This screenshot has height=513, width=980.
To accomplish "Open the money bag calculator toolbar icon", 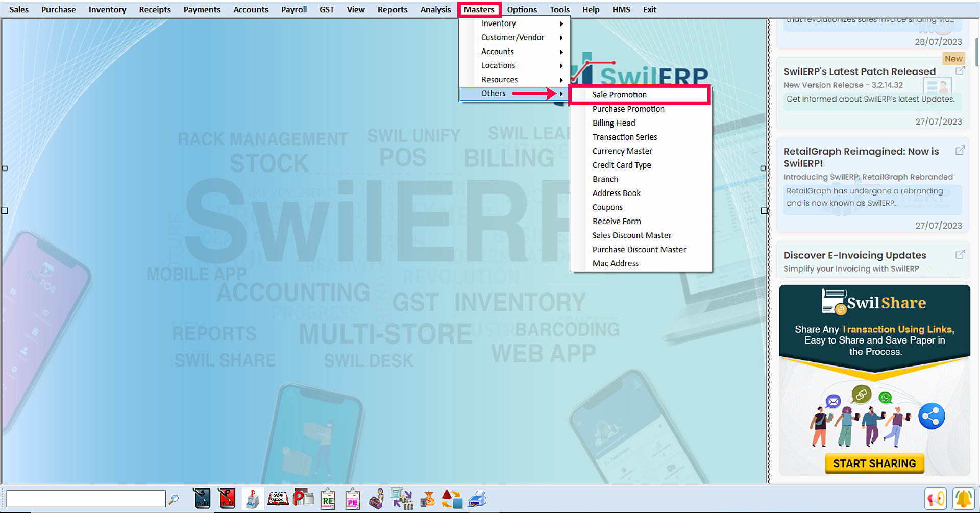I will click(x=427, y=499).
